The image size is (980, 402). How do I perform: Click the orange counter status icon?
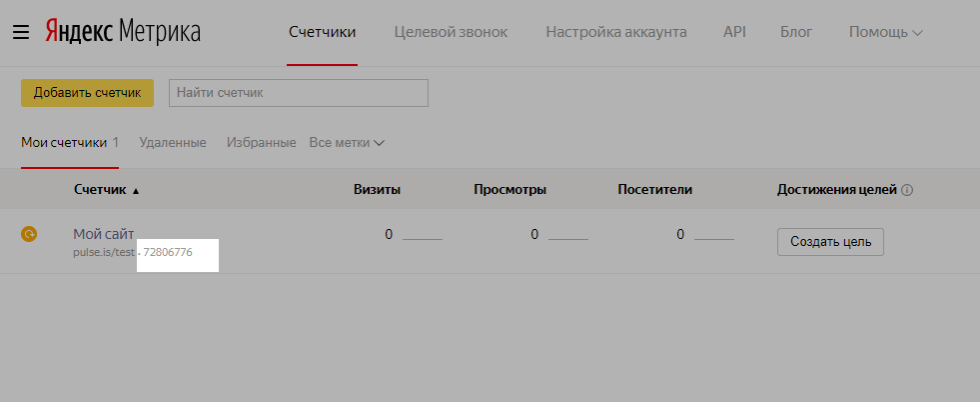pyautogui.click(x=29, y=234)
